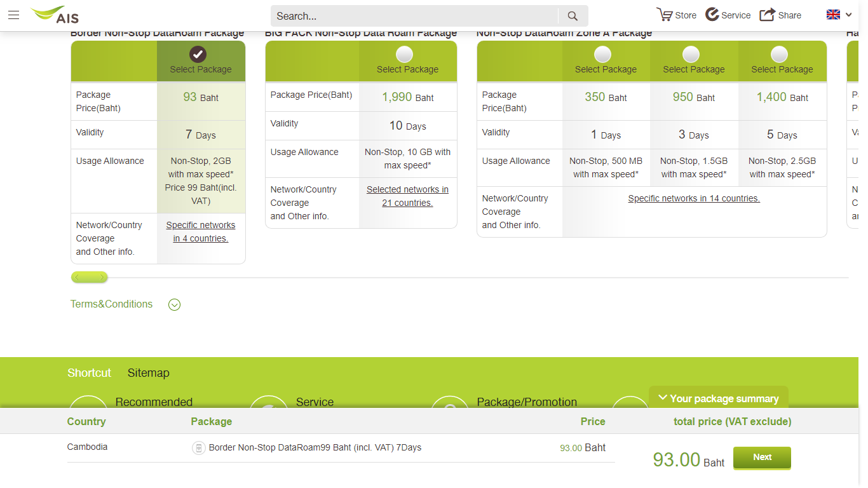This screenshot has height=488, width=868.
Task: Select the 1,400 Baht Zone A package
Action: [779, 54]
